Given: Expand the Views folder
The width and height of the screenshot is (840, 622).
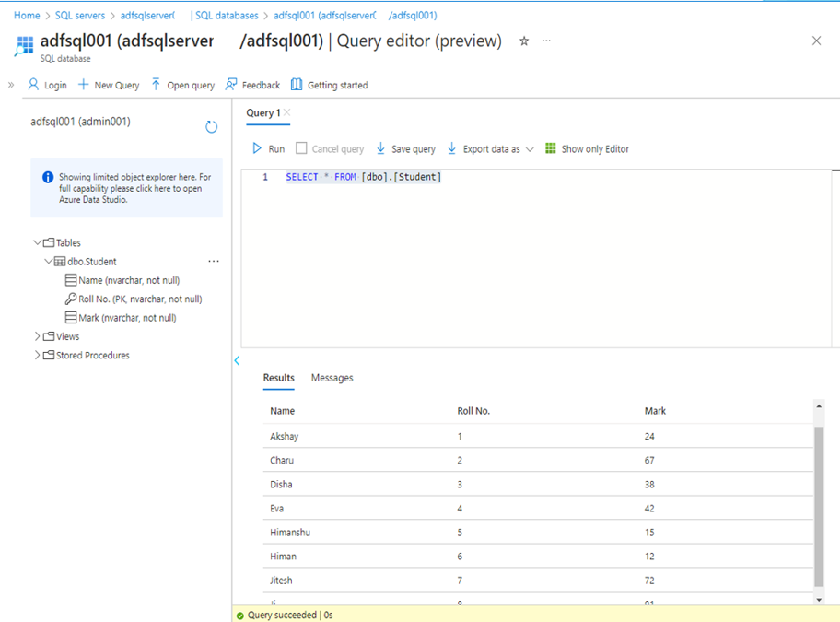Looking at the screenshot, I should click(38, 336).
